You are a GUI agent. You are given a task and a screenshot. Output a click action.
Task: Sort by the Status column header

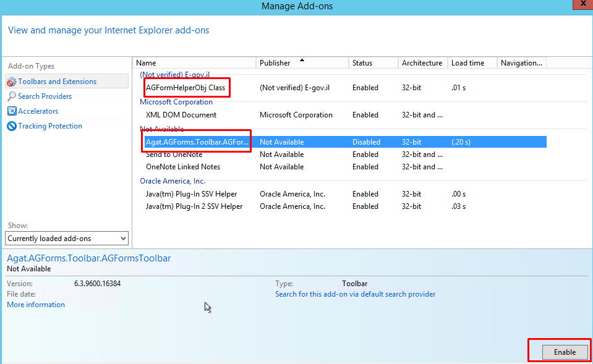point(373,63)
